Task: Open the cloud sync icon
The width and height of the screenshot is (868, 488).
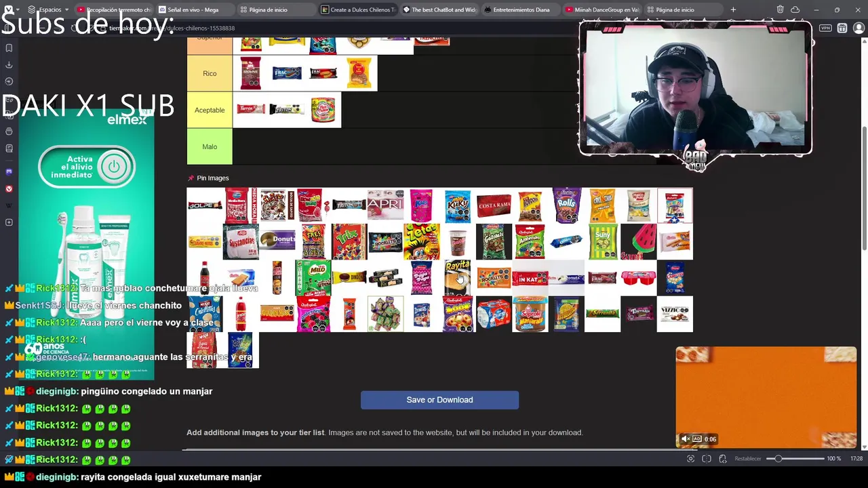Action: coord(795,9)
